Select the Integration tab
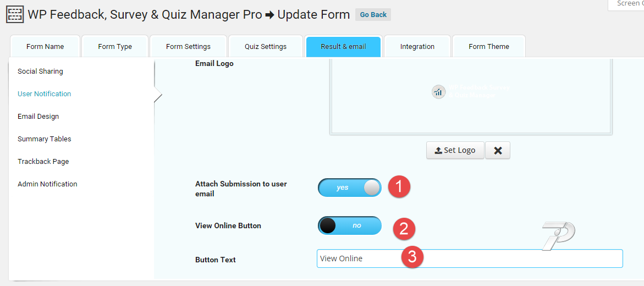This screenshot has width=644, height=286. pyautogui.click(x=417, y=47)
